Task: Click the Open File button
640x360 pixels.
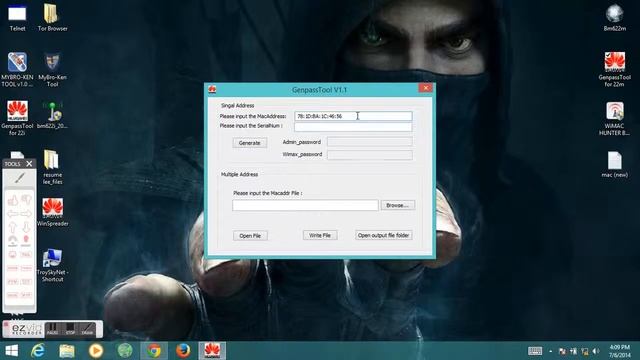Action: [250, 236]
